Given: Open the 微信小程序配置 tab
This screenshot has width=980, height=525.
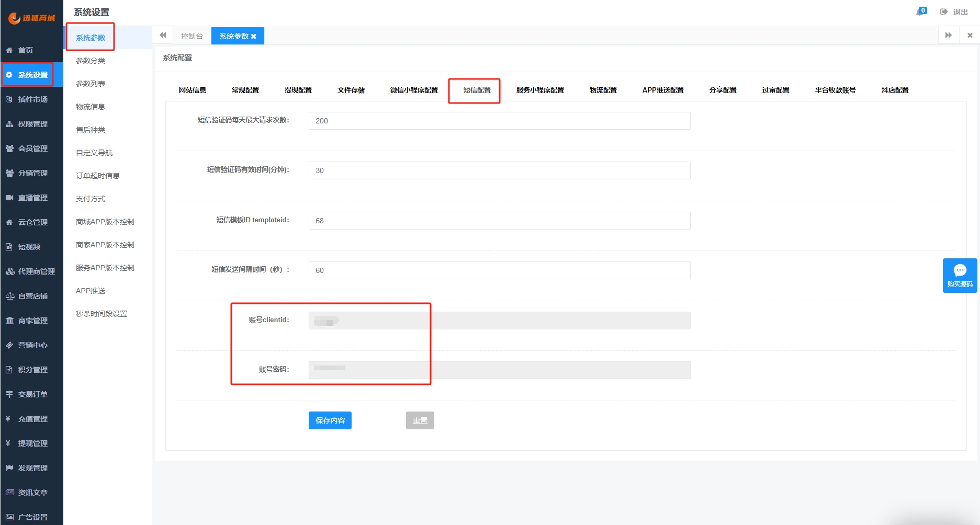Looking at the screenshot, I should [x=414, y=90].
